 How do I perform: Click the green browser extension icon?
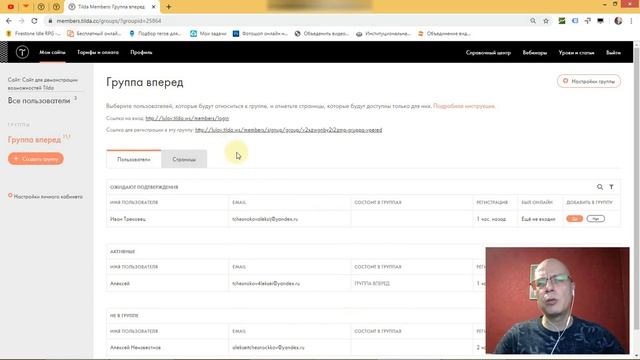tap(562, 21)
